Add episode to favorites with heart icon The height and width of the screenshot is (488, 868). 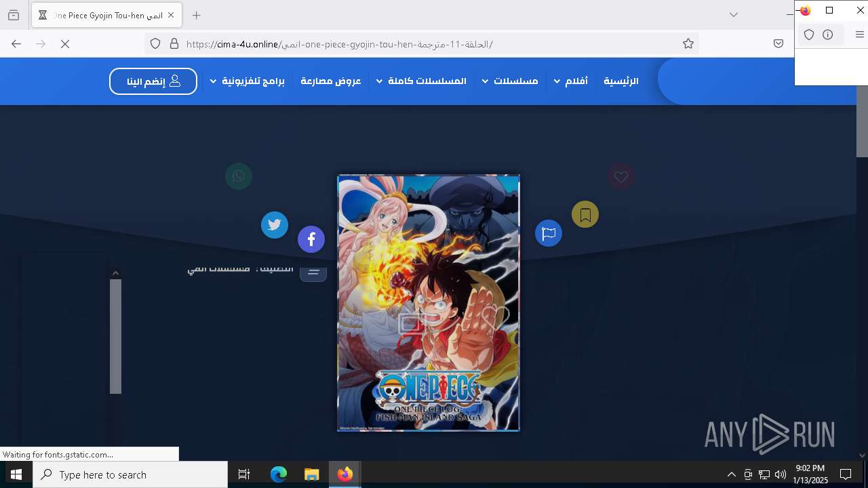621,177
